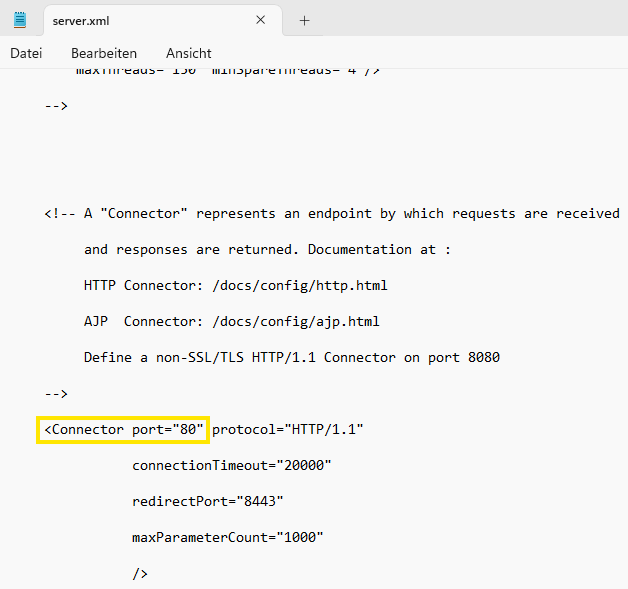
Task: Place cursor on protocol="HTTP/1.1" attribute
Action: 287,430
